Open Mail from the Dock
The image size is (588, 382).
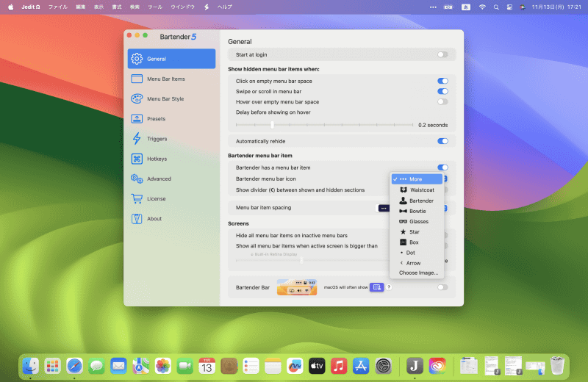click(x=118, y=366)
